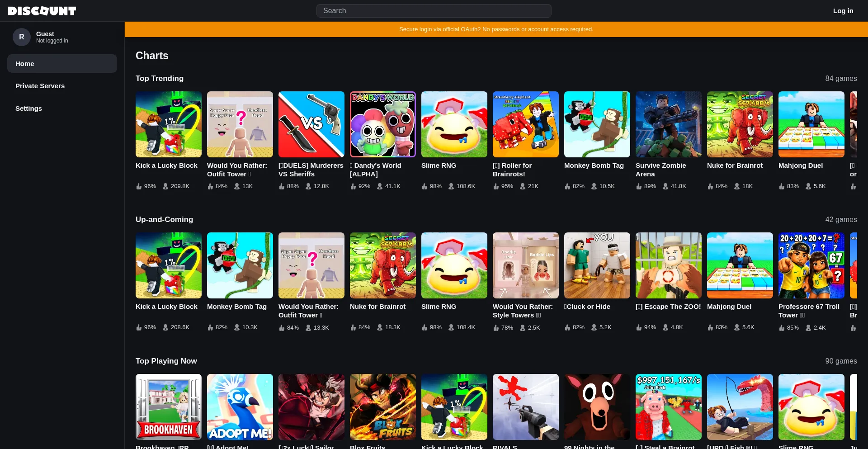Open Private Servers in the sidebar
This screenshot has height=449, width=868.
[62, 86]
